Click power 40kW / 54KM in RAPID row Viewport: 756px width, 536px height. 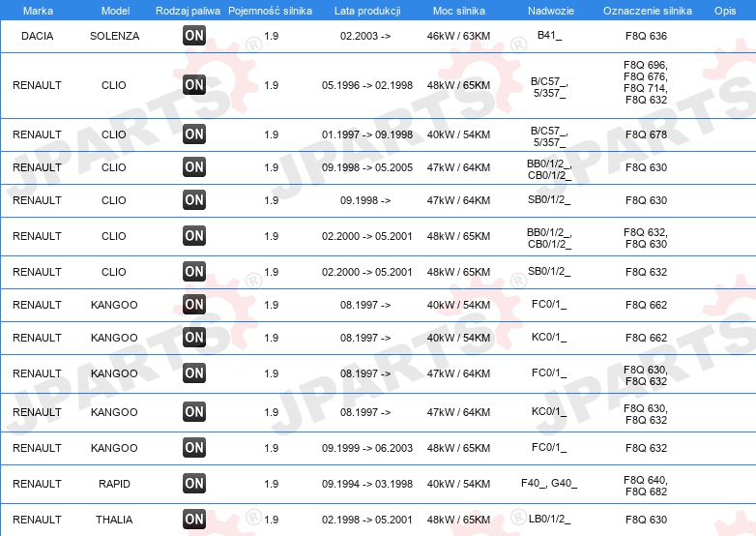[x=458, y=484]
